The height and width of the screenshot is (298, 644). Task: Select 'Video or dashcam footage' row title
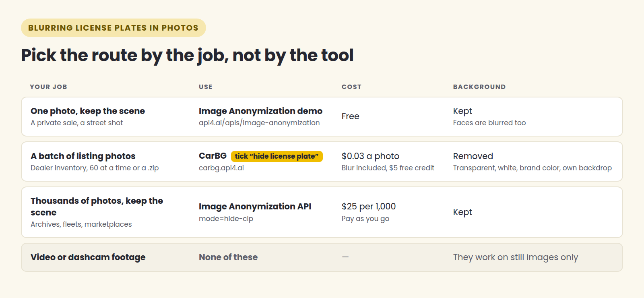click(x=88, y=257)
